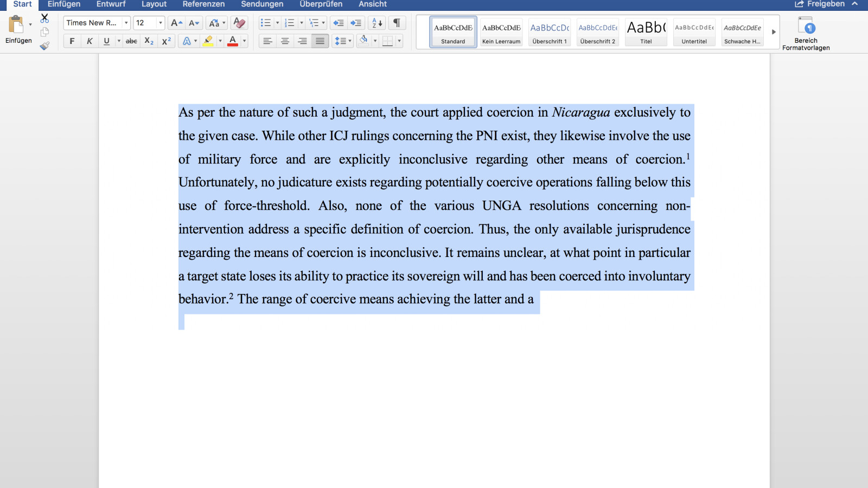Open the font size dropdown arrow
Screen dimensions: 868x488
pos(160,23)
